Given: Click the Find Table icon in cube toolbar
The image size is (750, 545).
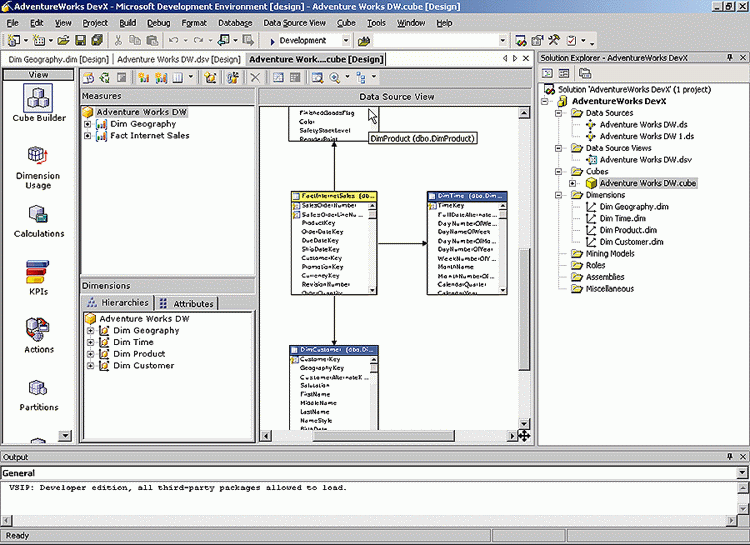Looking at the screenshot, I should pos(317,78).
